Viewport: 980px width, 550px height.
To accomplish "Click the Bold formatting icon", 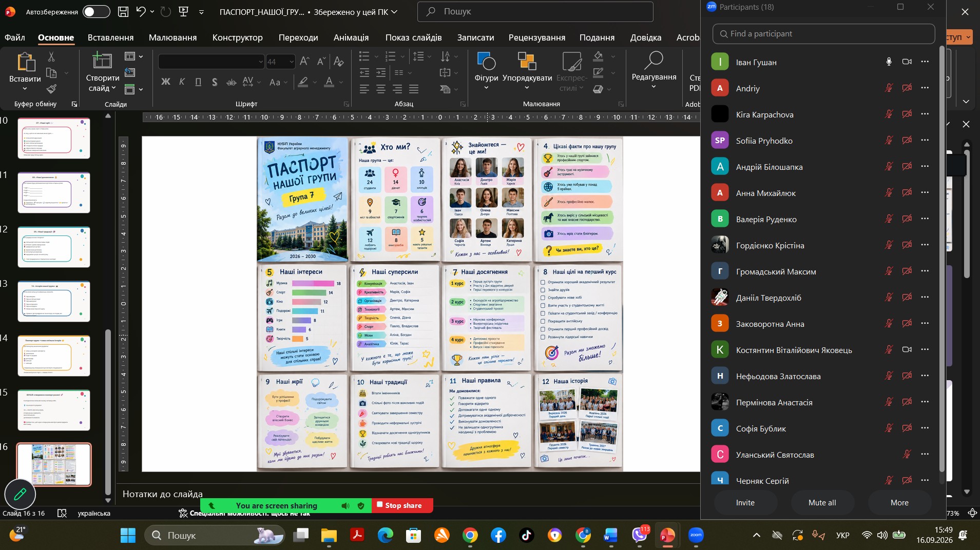I will click(165, 82).
